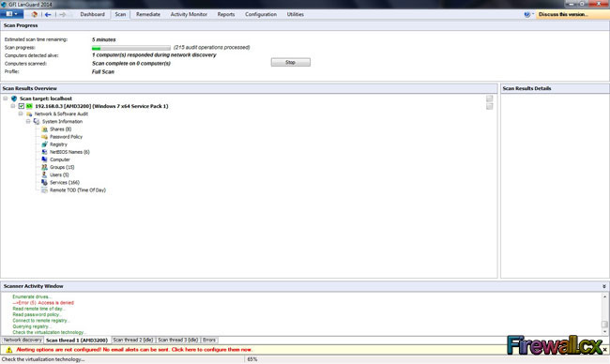Open the Scan thread 2 (idle) tab

133,340
